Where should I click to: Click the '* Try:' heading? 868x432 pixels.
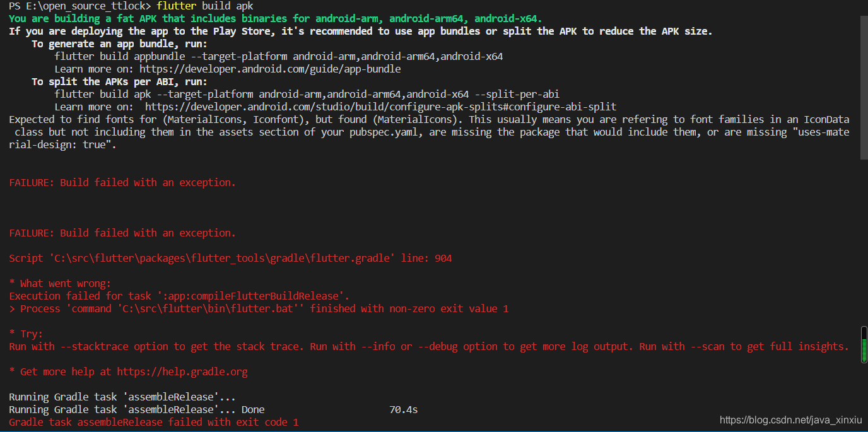pyautogui.click(x=26, y=334)
